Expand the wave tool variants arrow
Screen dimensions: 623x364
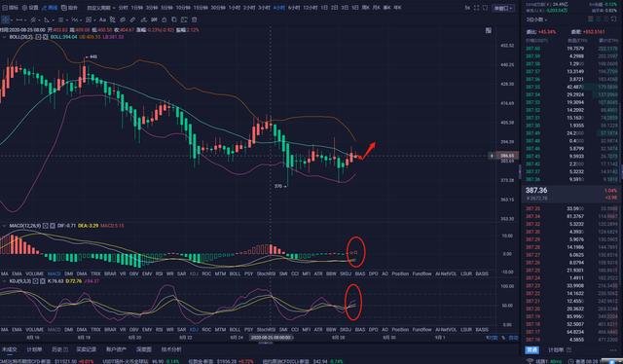pyautogui.click(x=81, y=19)
